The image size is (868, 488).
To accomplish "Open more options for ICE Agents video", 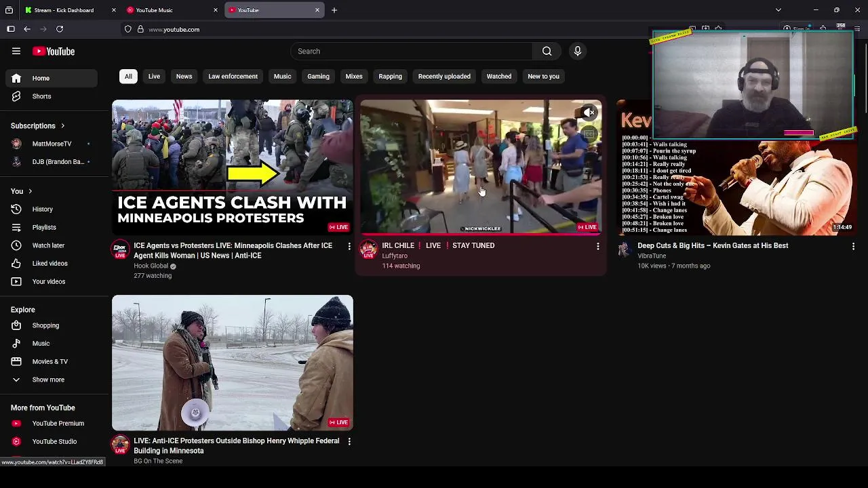I will pyautogui.click(x=349, y=246).
